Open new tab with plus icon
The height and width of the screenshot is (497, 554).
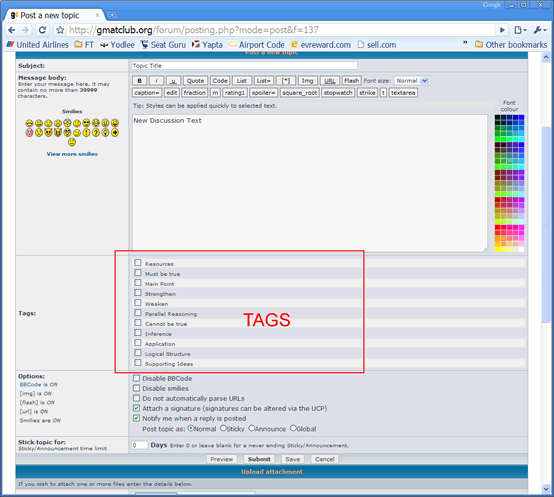(x=112, y=15)
